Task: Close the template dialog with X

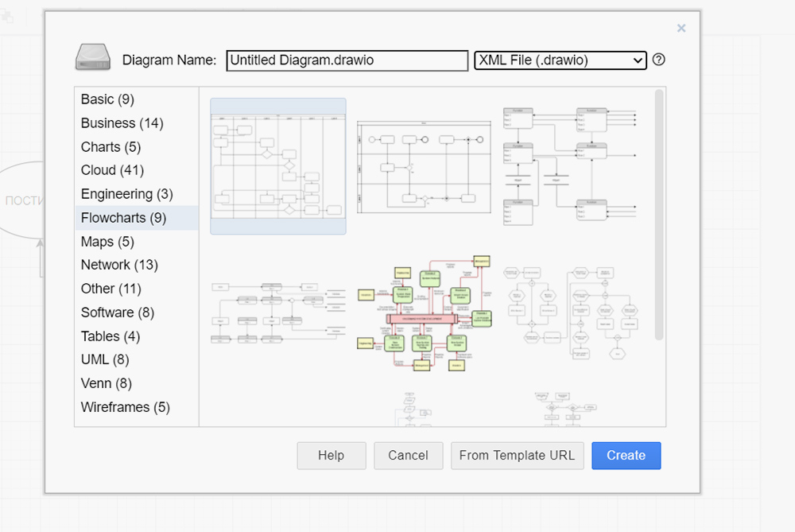Action: 681,29
